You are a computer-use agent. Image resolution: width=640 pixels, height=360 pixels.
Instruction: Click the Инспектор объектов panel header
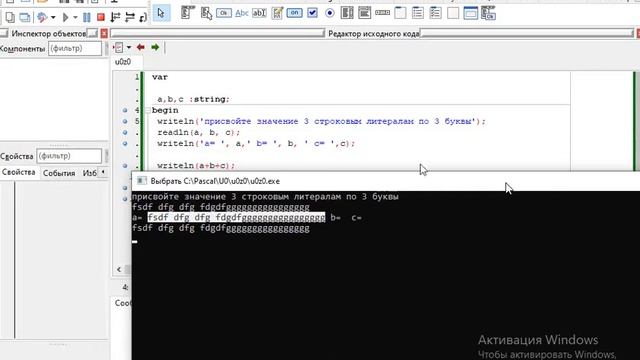[x=49, y=33]
